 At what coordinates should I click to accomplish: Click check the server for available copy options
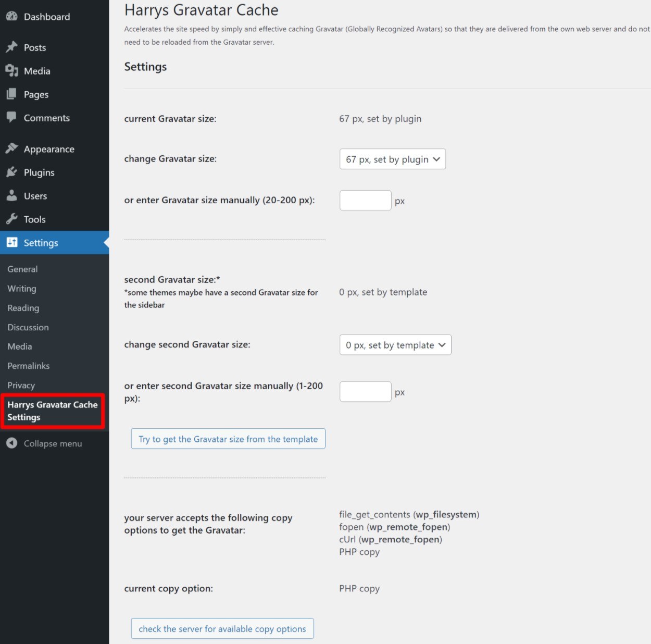click(222, 628)
